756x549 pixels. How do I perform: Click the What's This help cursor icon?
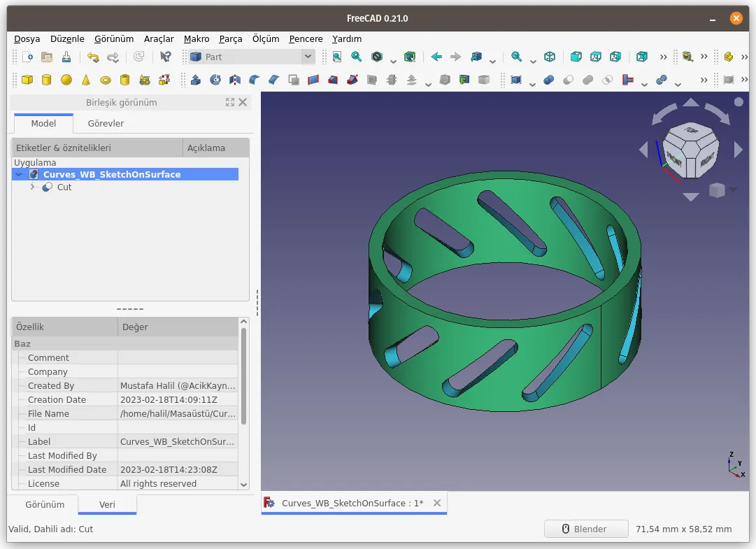[165, 57]
